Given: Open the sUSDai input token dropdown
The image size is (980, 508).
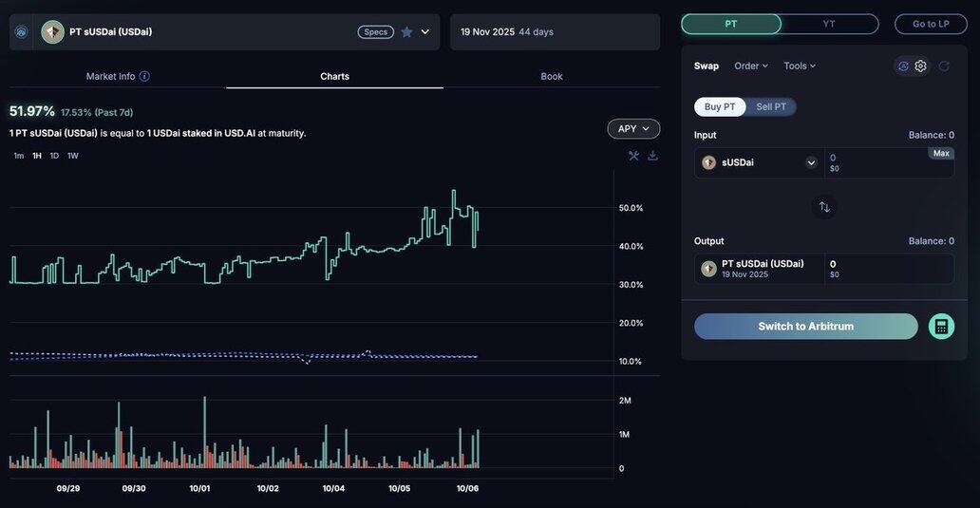Looking at the screenshot, I should (811, 162).
